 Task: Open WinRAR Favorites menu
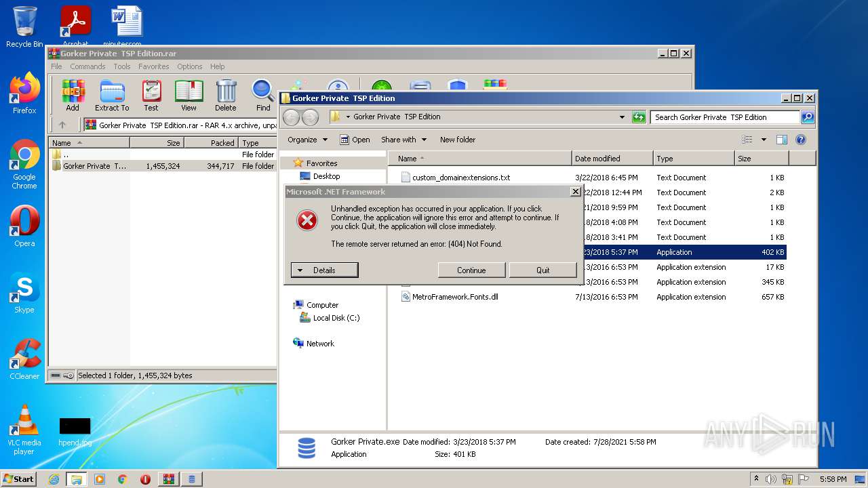[154, 66]
